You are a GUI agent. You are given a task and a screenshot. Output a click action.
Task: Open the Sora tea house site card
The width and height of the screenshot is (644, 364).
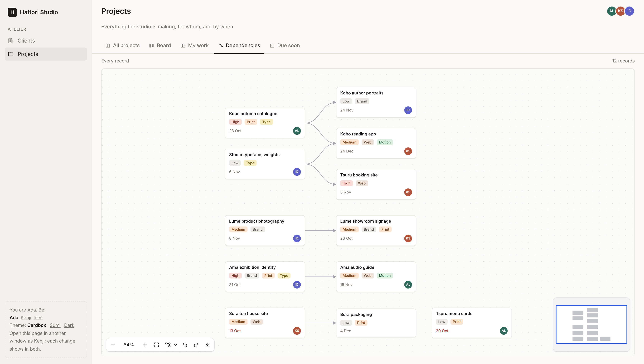coord(265,323)
